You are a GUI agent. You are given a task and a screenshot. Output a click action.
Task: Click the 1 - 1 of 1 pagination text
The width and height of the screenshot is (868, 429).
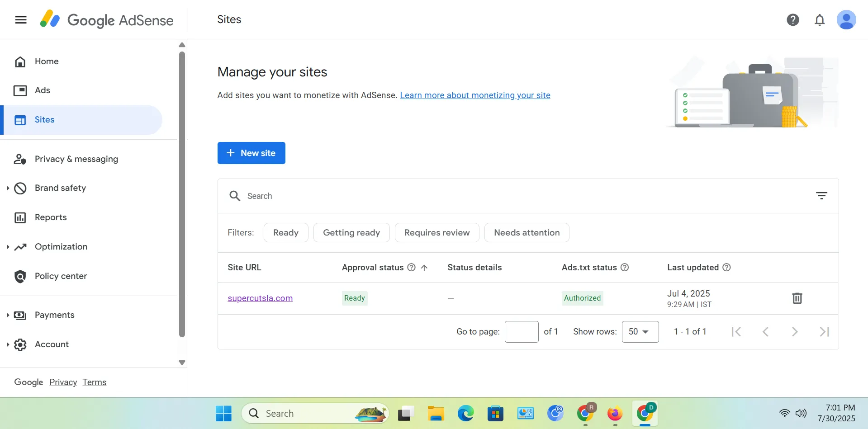690,332
